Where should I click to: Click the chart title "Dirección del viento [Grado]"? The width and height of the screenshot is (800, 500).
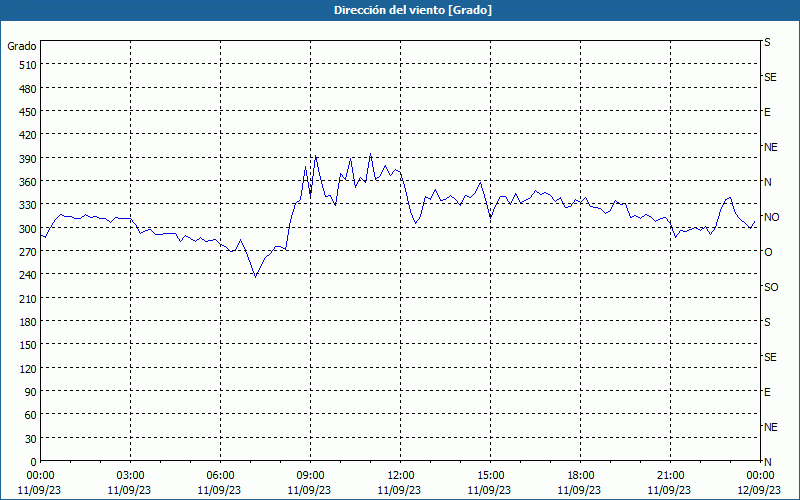click(x=413, y=10)
